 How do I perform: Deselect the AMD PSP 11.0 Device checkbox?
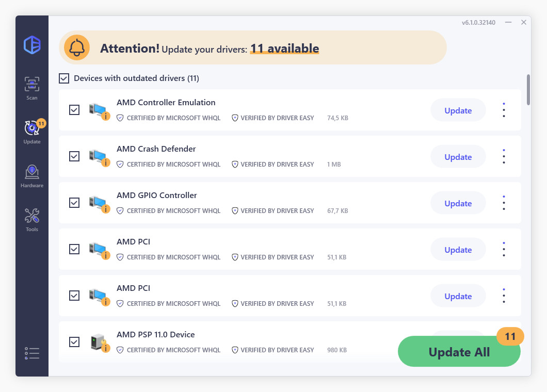pyautogui.click(x=74, y=342)
